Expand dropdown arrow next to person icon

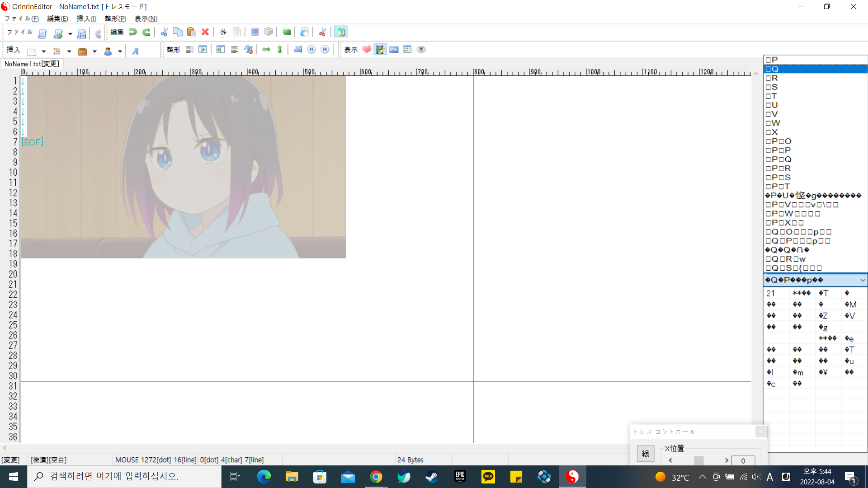(x=120, y=52)
